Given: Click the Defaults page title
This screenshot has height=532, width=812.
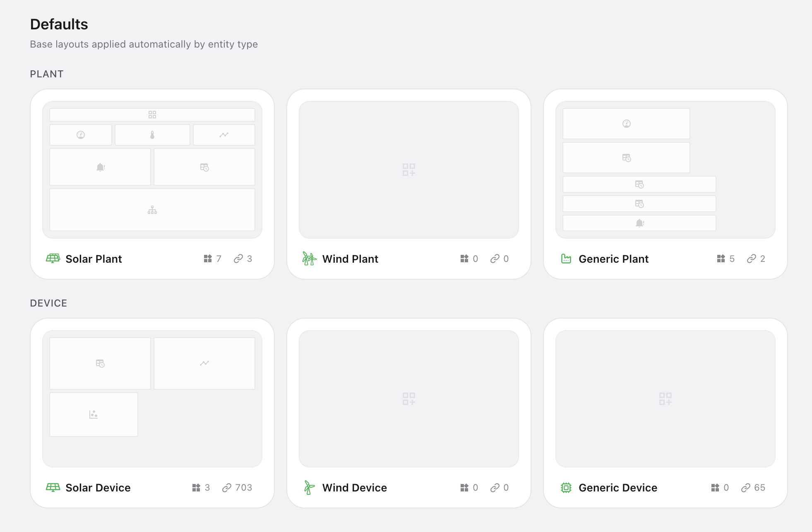Looking at the screenshot, I should point(59,24).
